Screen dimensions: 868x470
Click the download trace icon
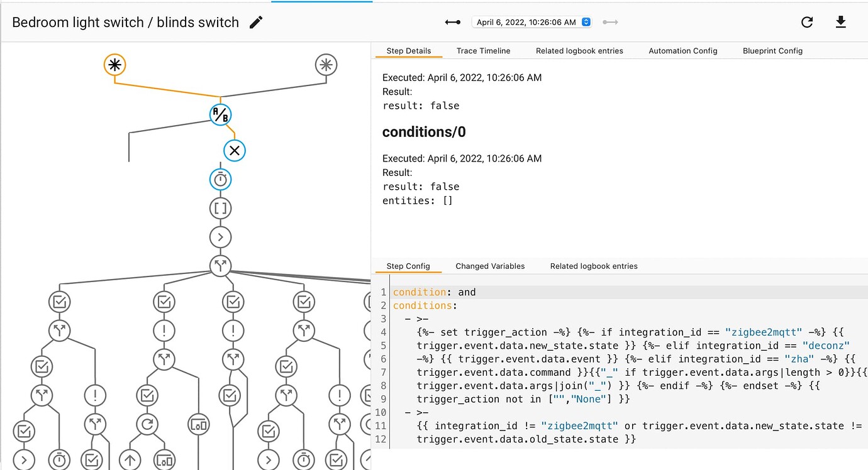840,23
